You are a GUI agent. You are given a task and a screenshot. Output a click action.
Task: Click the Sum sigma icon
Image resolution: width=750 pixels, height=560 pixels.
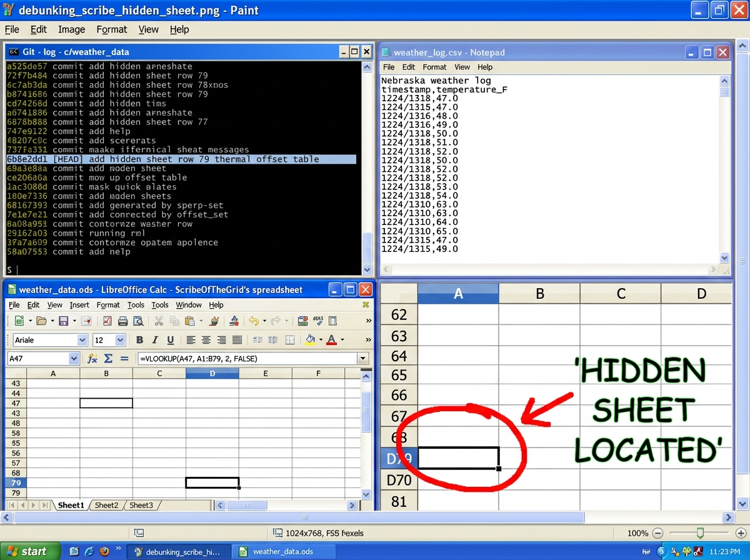(108, 359)
